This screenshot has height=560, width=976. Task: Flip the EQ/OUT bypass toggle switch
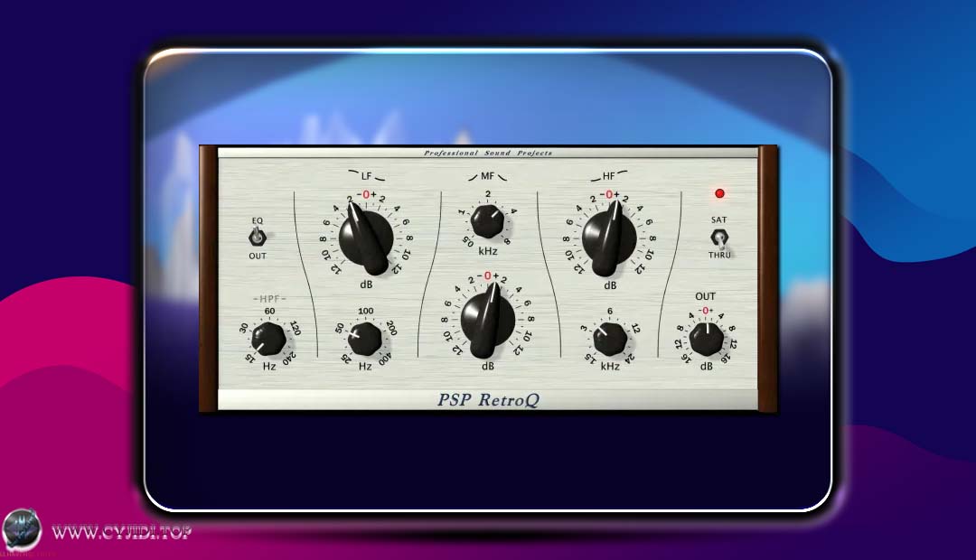pos(257,237)
